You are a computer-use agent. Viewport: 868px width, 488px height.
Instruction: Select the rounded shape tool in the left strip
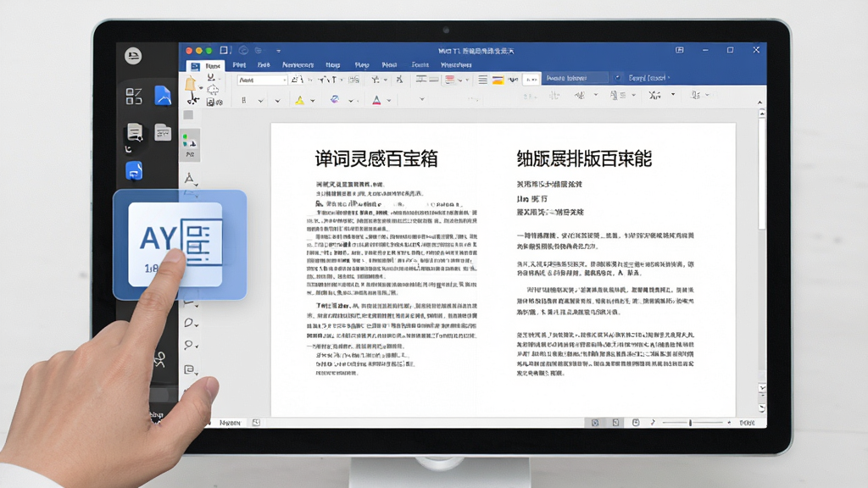[189, 323]
